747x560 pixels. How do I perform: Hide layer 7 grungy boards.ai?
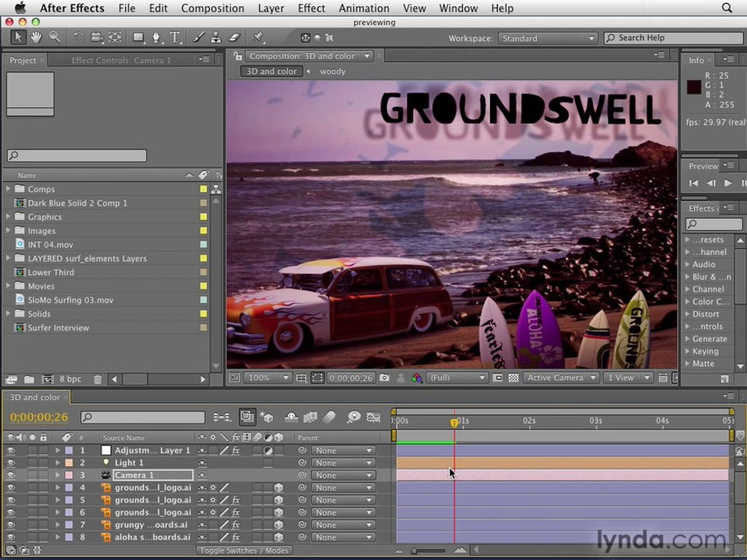tap(10, 525)
